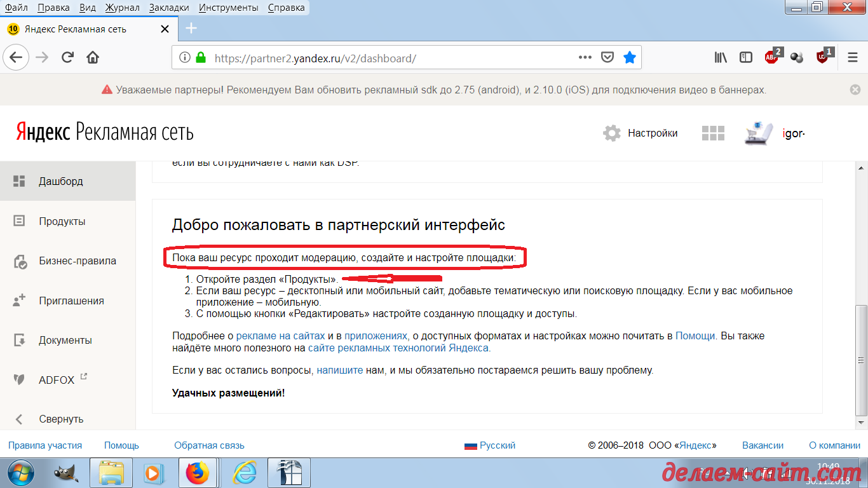
Task: Open File Explorer from the taskbar
Action: tap(111, 473)
